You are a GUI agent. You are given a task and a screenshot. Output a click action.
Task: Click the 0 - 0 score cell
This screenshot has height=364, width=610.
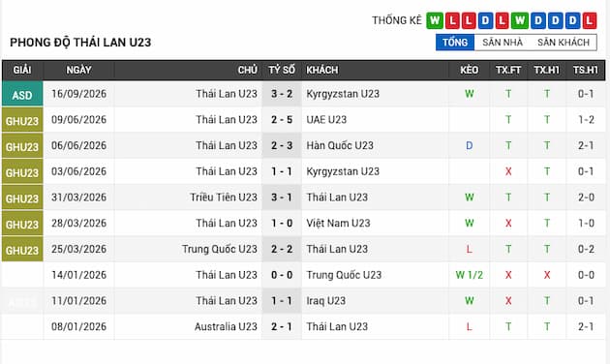click(282, 275)
